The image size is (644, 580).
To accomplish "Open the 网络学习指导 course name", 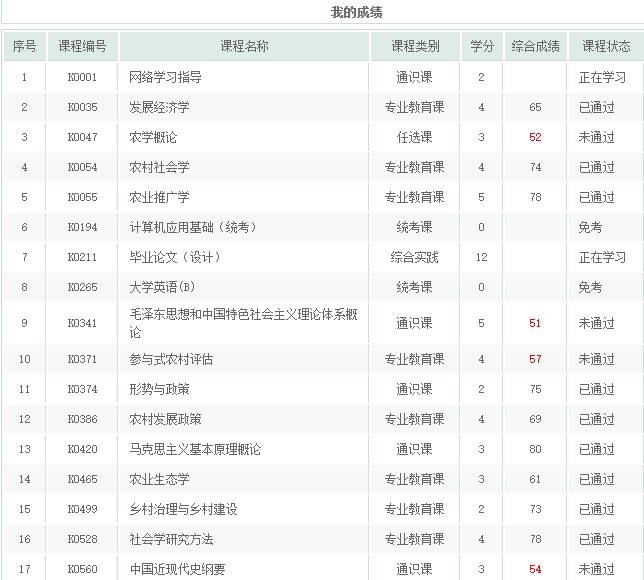I will pyautogui.click(x=165, y=77).
